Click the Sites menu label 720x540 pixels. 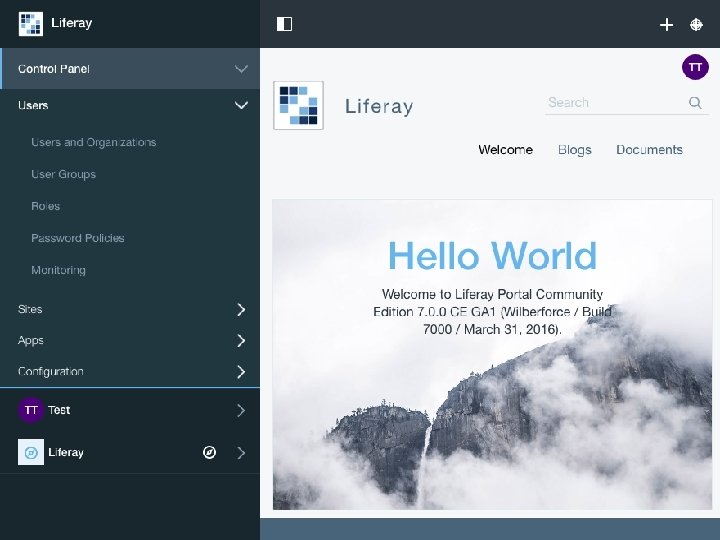click(30, 309)
